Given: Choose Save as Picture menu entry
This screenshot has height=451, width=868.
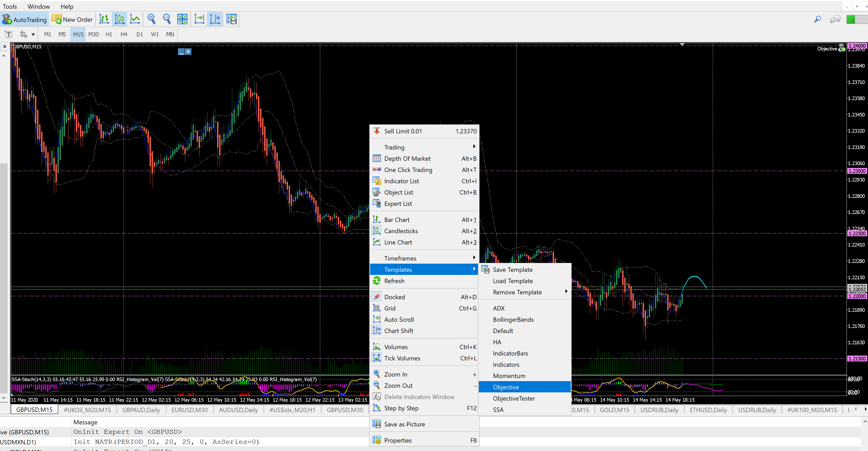Looking at the screenshot, I should [404, 424].
